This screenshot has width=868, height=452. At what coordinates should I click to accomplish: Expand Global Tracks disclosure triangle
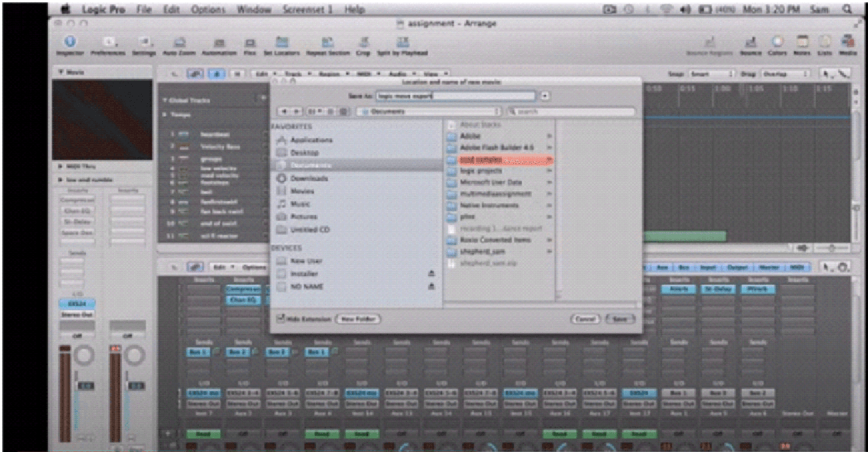click(165, 100)
